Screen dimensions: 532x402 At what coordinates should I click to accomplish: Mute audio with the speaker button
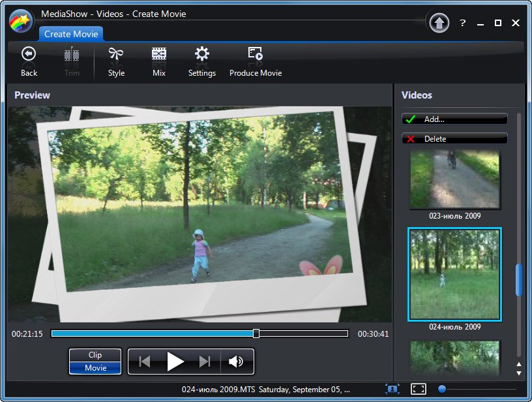(236, 362)
